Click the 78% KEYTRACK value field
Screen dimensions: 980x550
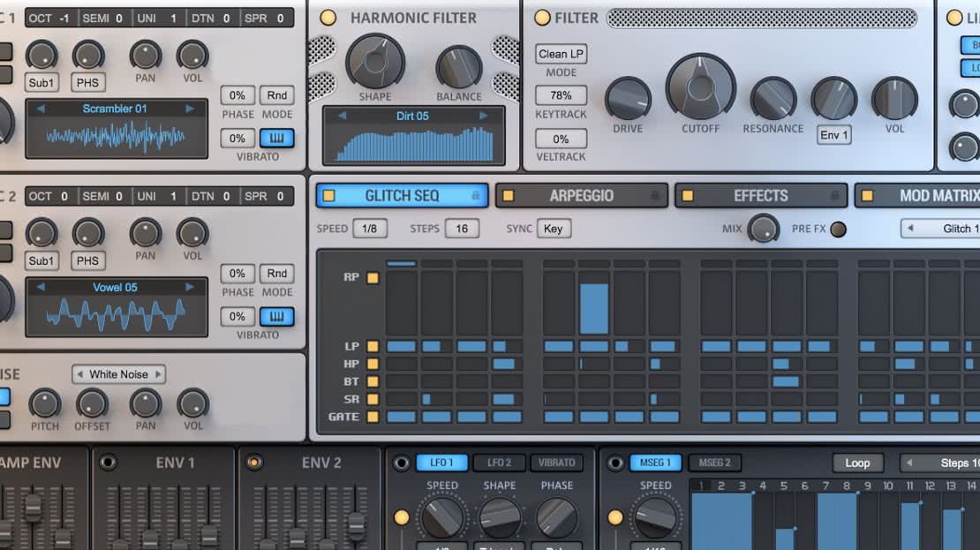click(561, 95)
